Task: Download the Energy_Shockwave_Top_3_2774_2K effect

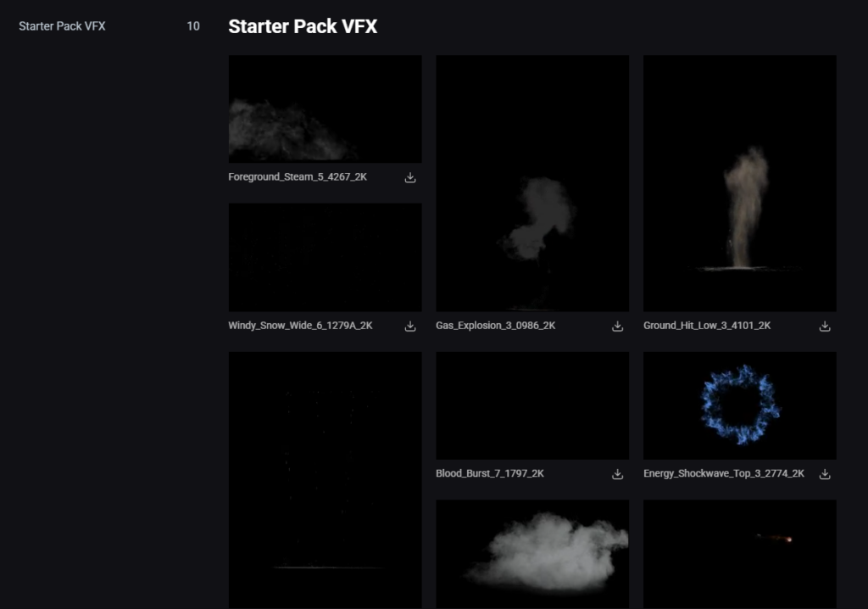Action: (825, 474)
